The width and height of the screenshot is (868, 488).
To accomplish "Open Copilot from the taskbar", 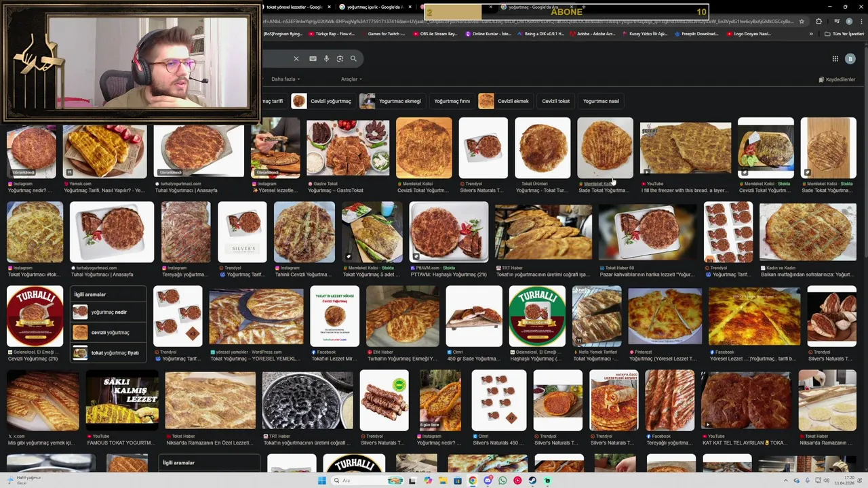I will (x=427, y=481).
